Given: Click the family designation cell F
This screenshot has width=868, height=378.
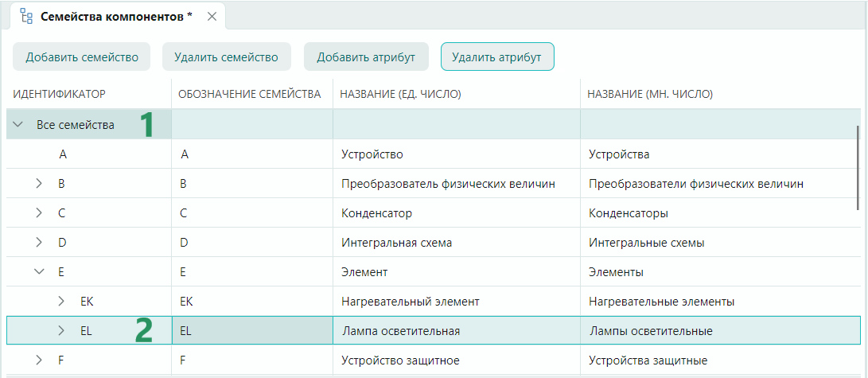Looking at the screenshot, I should click(x=252, y=360).
